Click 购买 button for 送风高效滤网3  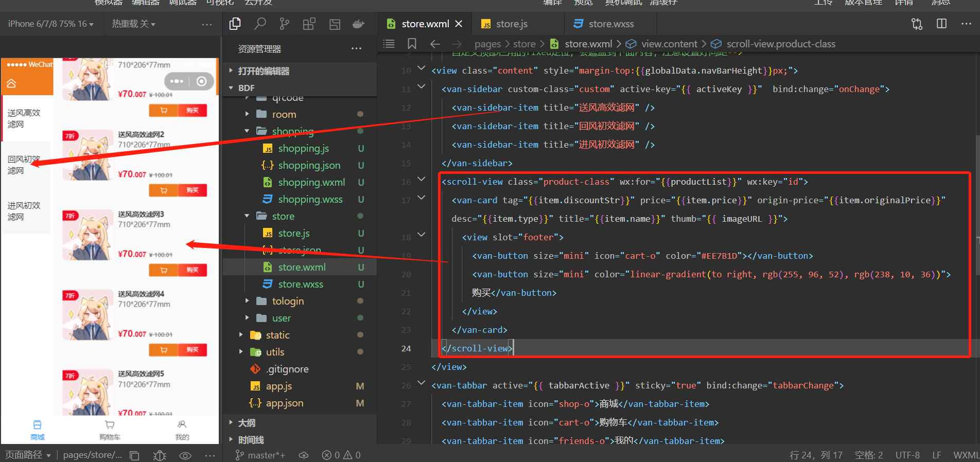pyautogui.click(x=192, y=270)
